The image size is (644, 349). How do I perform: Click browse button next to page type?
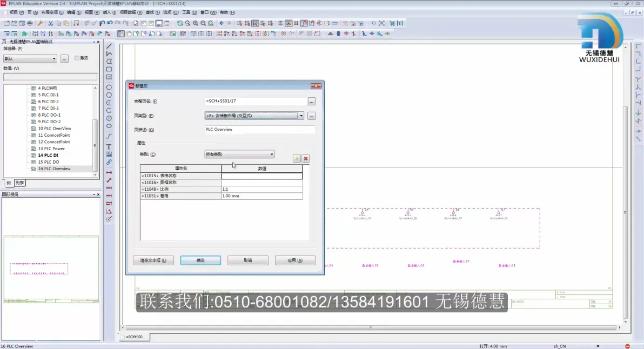pos(311,116)
